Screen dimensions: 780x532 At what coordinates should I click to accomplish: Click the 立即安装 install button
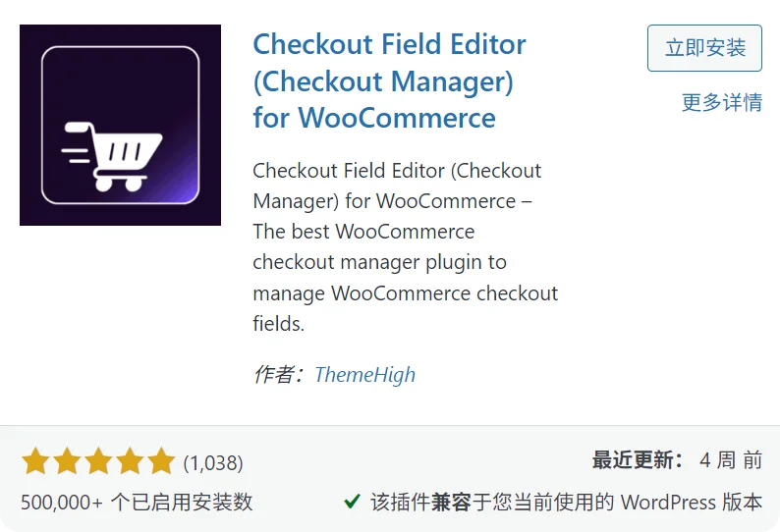tap(704, 48)
